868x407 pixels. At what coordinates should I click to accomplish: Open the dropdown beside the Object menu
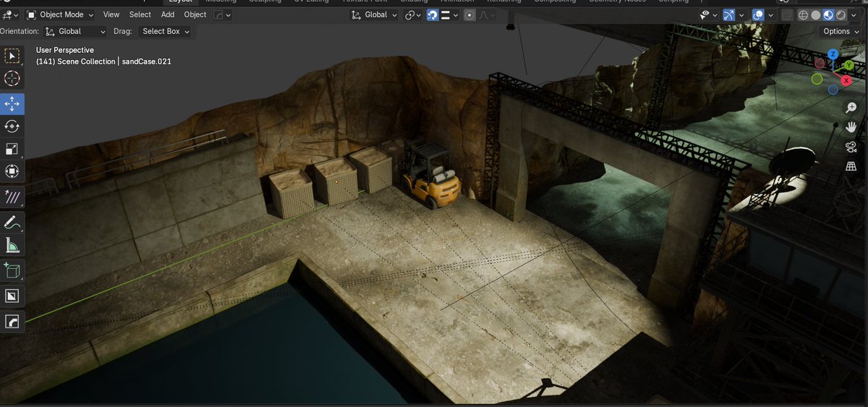223,14
